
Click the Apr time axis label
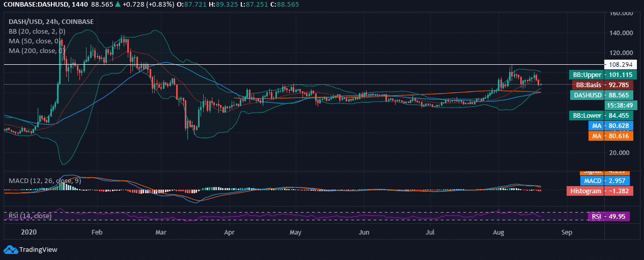coord(230,232)
